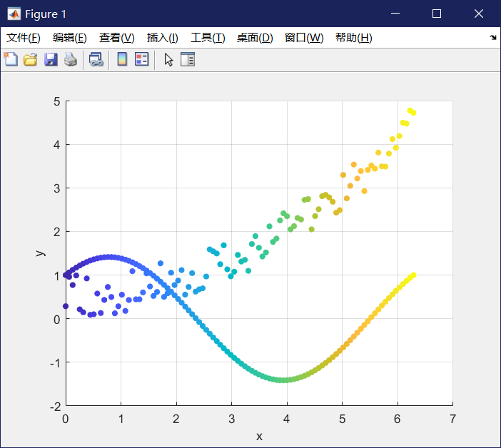Open the 插入(I) menu
The height and width of the screenshot is (448, 501).
tap(162, 38)
